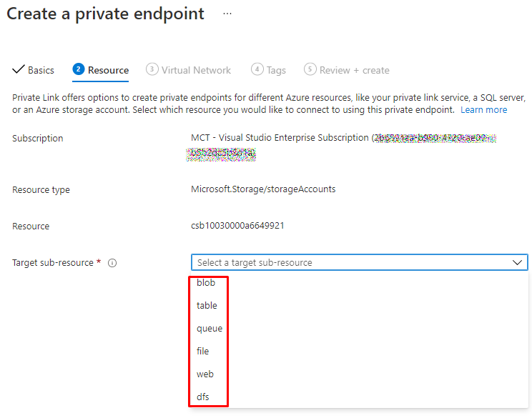
Task: Select the file sub-resource option
Action: point(203,352)
